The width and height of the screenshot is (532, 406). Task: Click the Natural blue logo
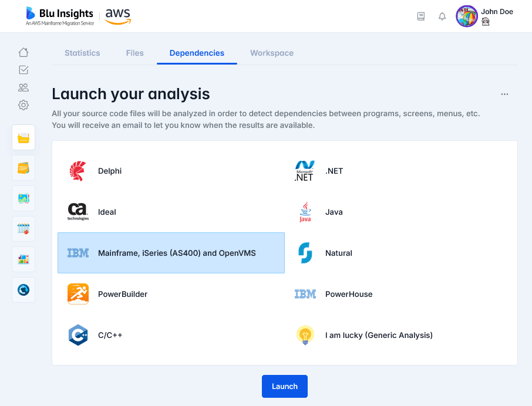pos(305,253)
